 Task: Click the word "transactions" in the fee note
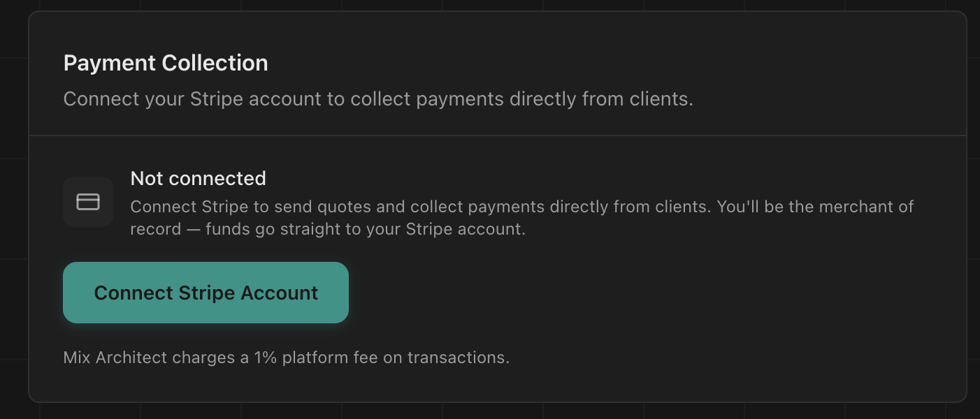pos(457,358)
